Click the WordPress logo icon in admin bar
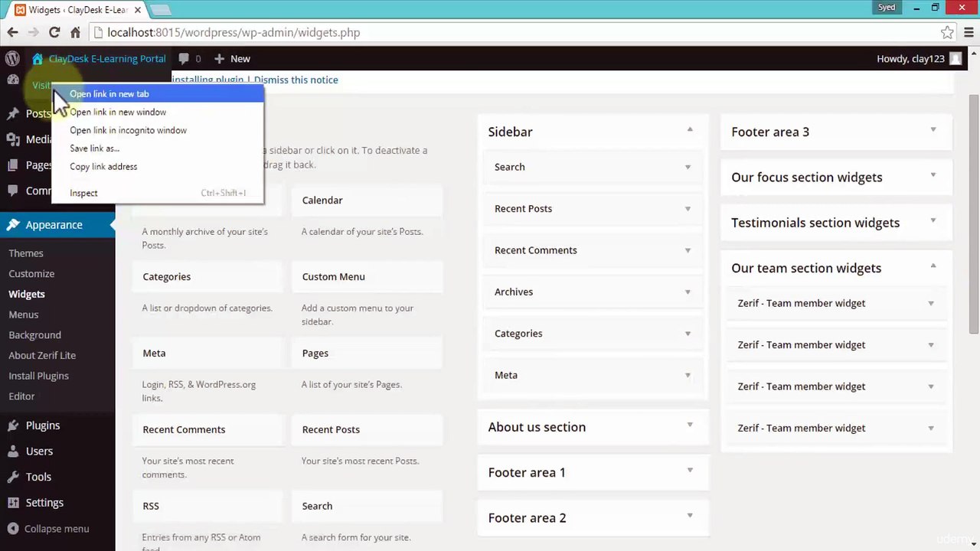 12,58
